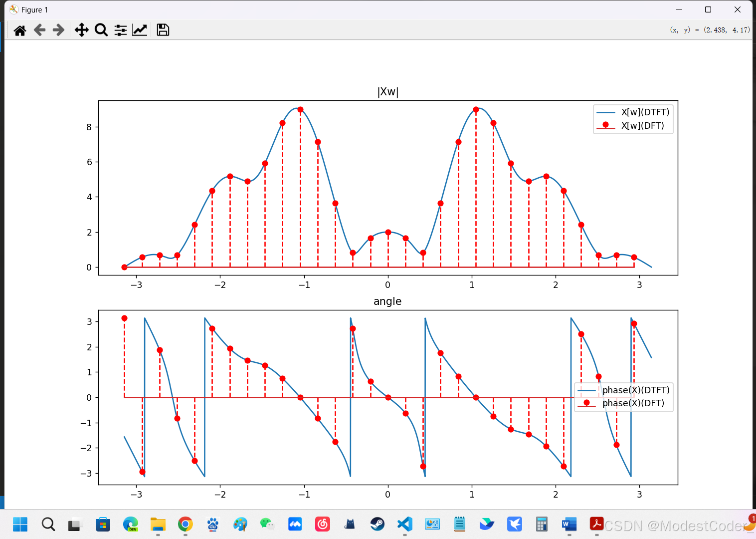
Task: Click the angle subplot title
Action: [x=387, y=301]
